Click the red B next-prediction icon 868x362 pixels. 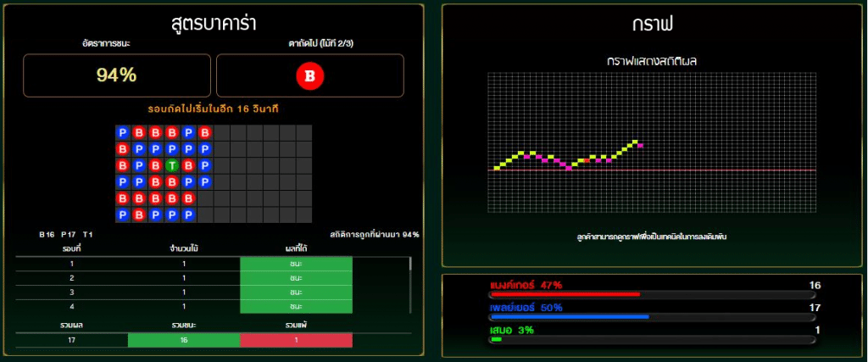309,76
